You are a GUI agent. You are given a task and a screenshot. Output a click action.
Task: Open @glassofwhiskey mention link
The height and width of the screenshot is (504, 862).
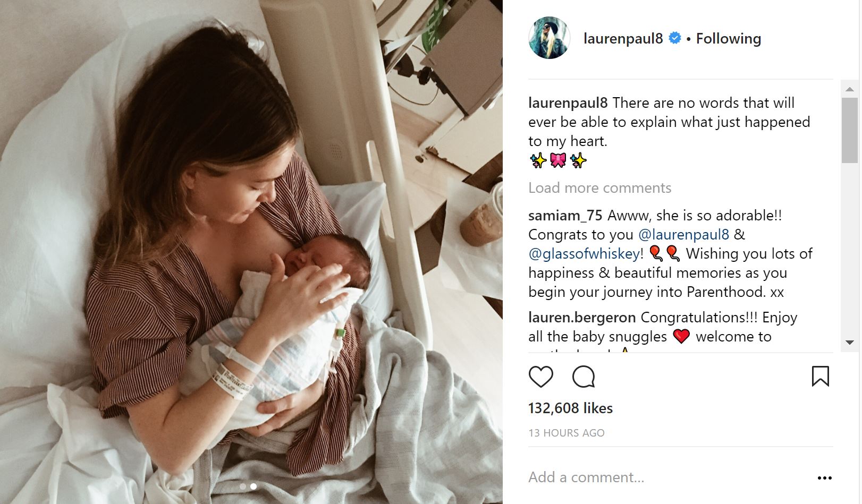pos(584,254)
